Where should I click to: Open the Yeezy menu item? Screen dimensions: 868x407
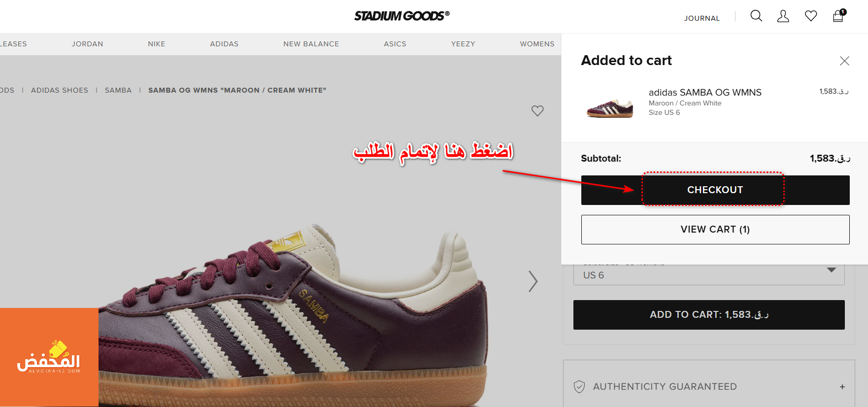(x=463, y=44)
